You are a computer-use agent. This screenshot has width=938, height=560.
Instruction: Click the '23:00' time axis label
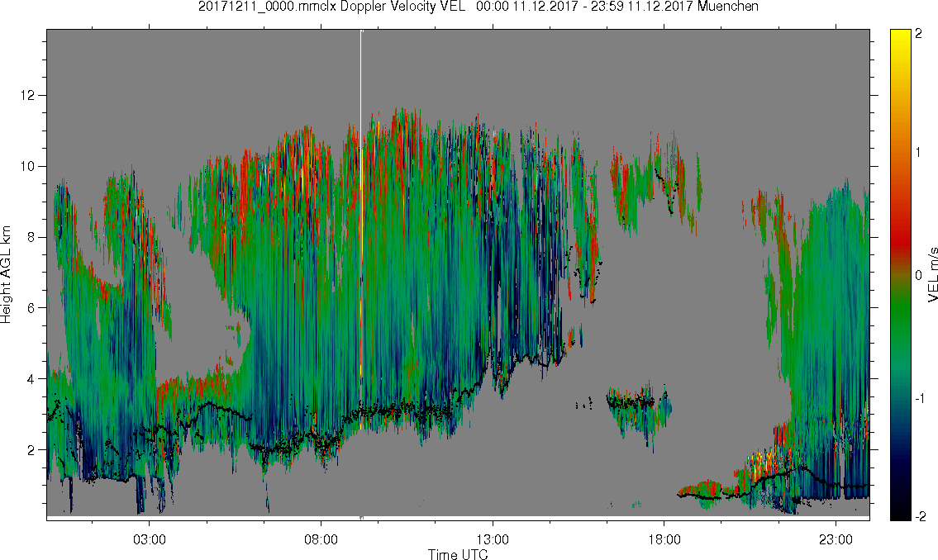[x=836, y=539]
